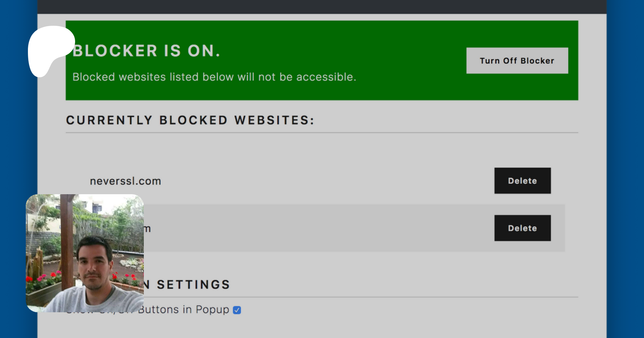Click the divider under Settings heading

[x=358, y=297]
